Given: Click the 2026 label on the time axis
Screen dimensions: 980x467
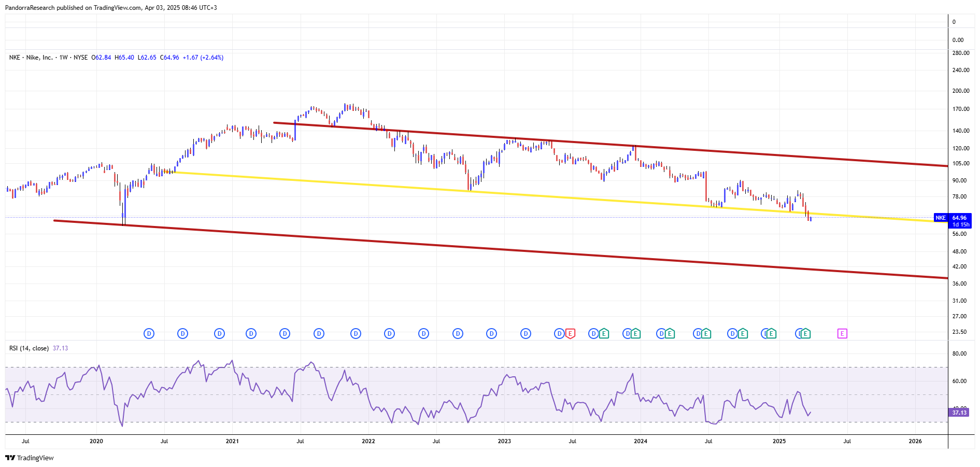Looking at the screenshot, I should pyautogui.click(x=915, y=441).
